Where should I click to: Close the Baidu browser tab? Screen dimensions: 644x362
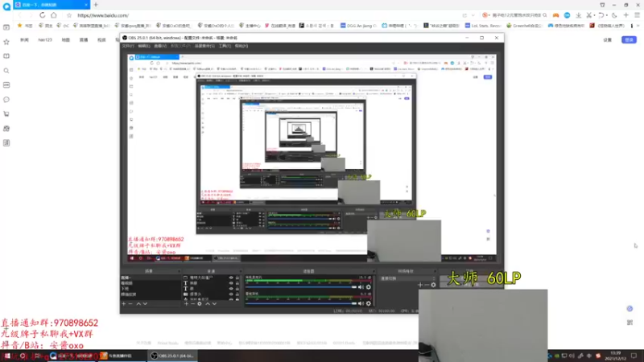click(86, 5)
